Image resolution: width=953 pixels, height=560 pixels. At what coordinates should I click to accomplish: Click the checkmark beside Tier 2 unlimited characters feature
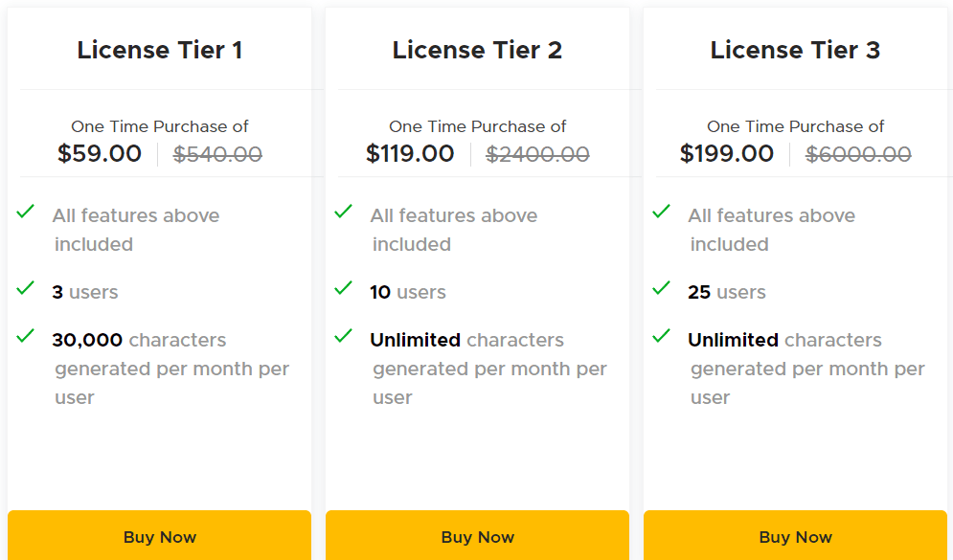point(343,335)
